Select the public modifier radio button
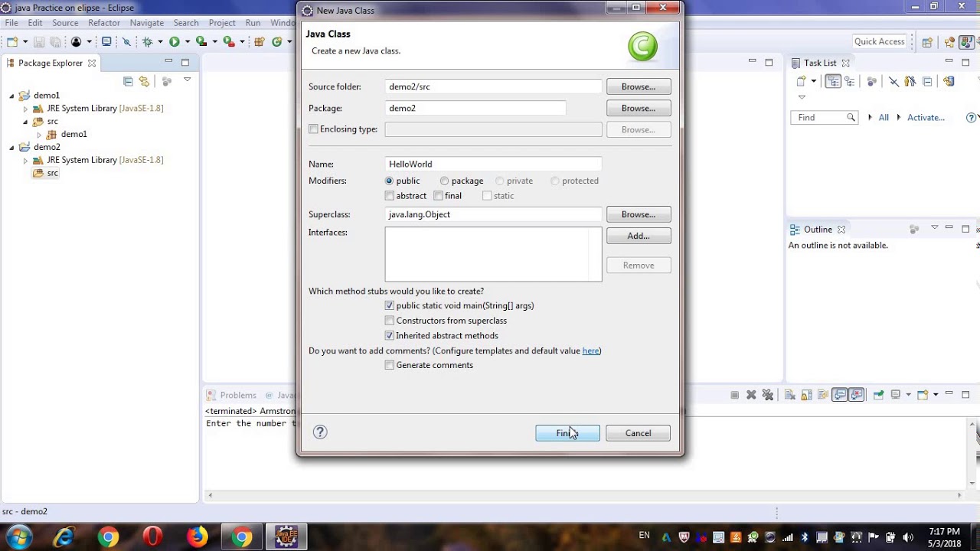Image resolution: width=980 pixels, height=551 pixels. click(x=390, y=181)
